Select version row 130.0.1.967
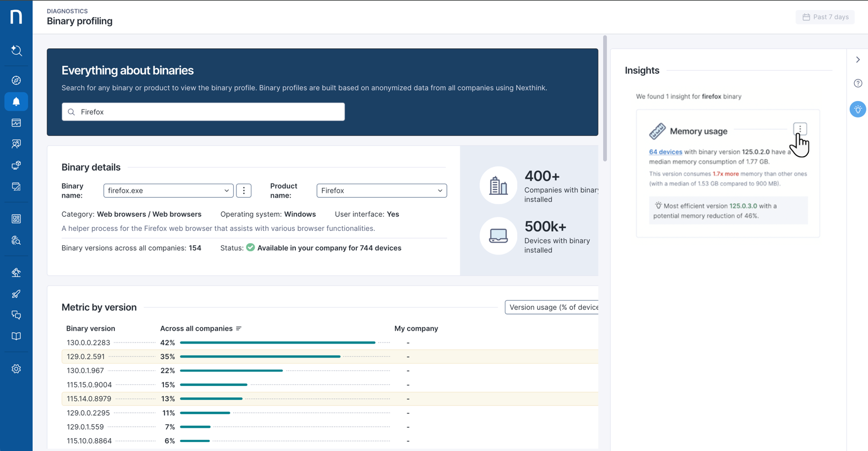Viewport: 868px width, 451px height. [x=330, y=370]
